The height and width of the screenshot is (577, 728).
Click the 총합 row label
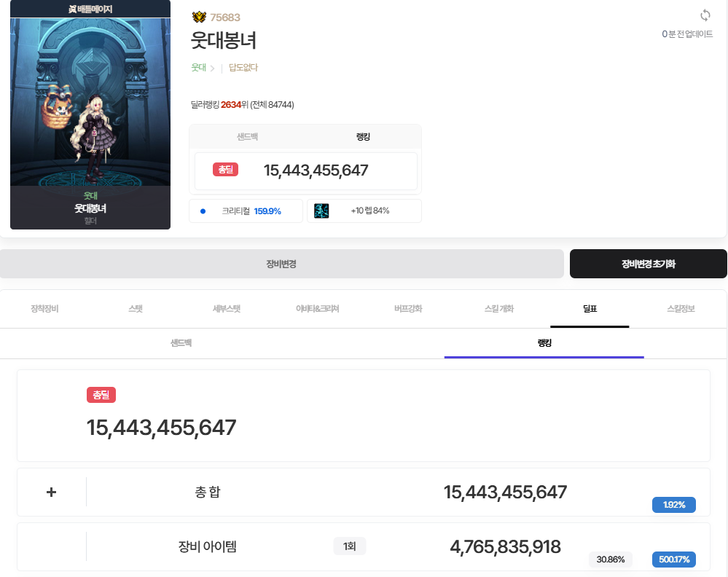coord(208,492)
